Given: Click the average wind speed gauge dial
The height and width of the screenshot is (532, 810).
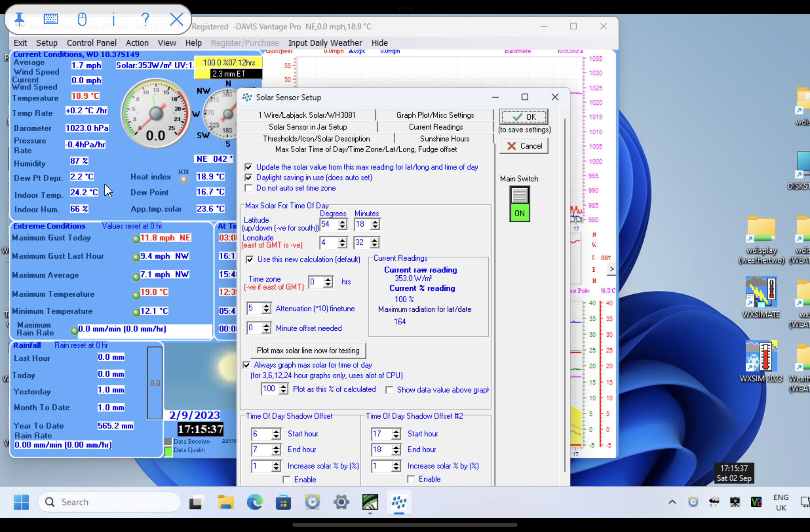Looking at the screenshot, I should pyautogui.click(x=155, y=114).
